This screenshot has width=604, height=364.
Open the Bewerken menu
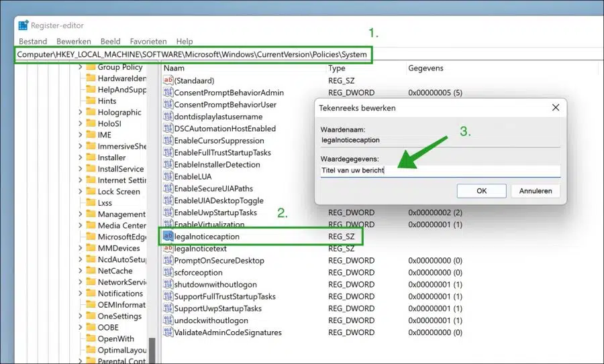(74, 41)
